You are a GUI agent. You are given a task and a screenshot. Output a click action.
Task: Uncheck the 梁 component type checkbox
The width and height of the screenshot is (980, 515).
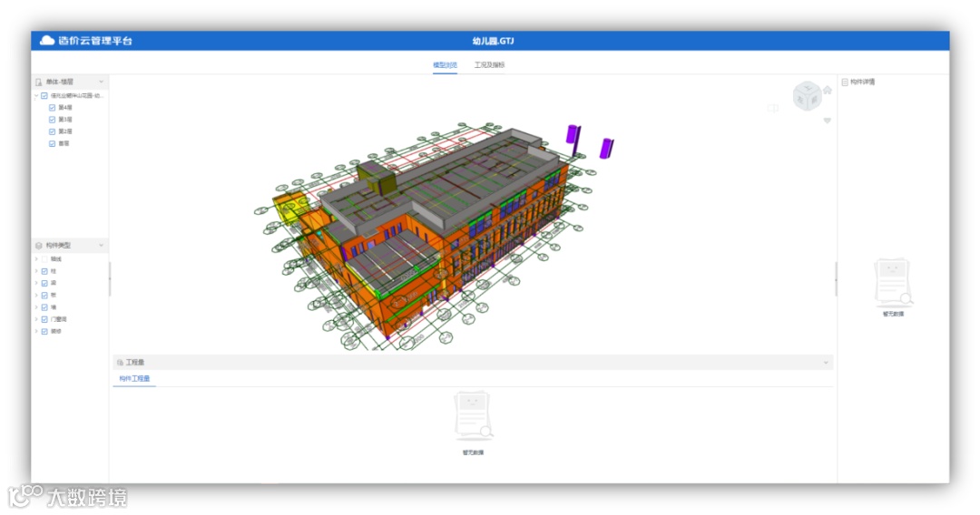44,283
